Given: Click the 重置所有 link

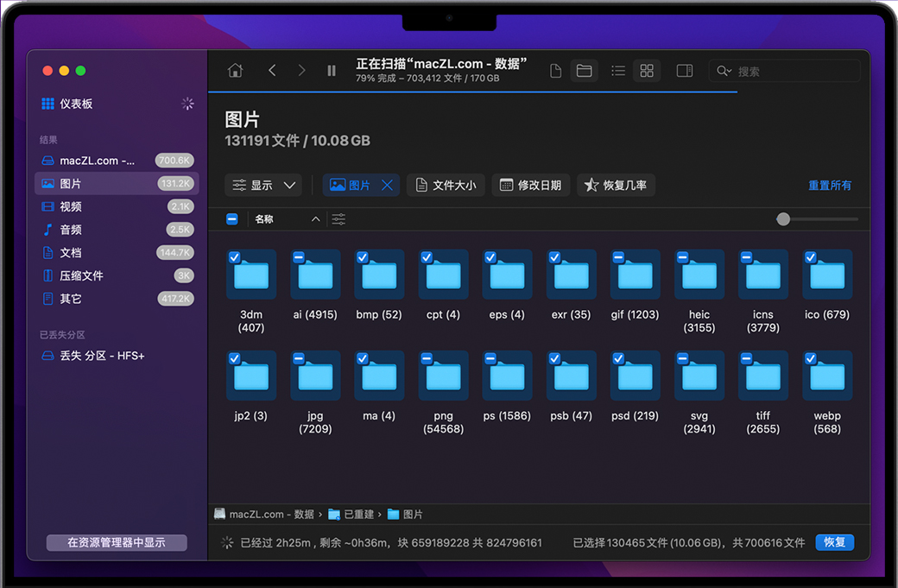Looking at the screenshot, I should (830, 185).
